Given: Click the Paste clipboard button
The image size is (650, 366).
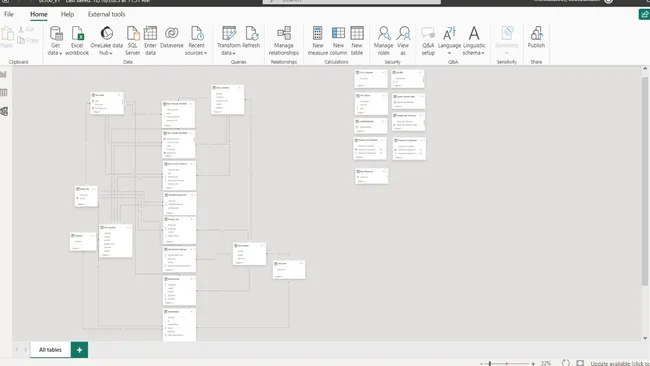Looking at the screenshot, I should pos(7,37).
